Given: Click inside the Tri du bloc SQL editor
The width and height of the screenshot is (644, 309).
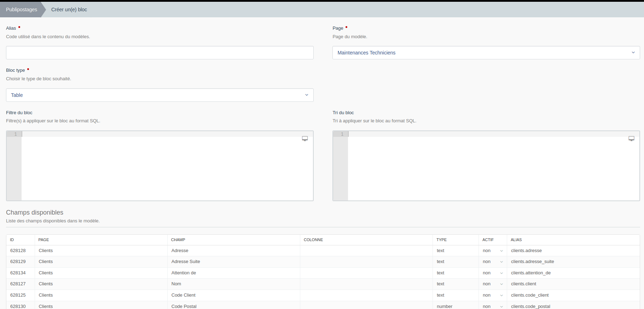Looking at the screenshot, I should point(493,166).
